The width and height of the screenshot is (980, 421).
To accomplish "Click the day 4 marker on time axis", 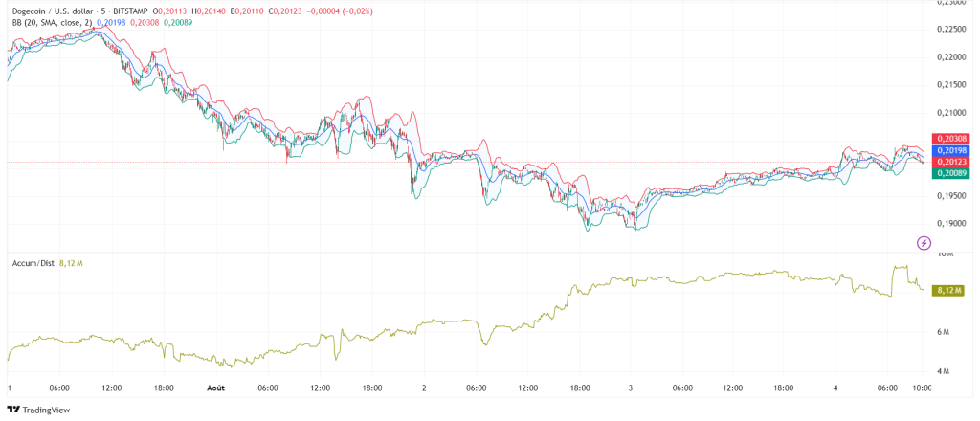I will click(x=837, y=388).
